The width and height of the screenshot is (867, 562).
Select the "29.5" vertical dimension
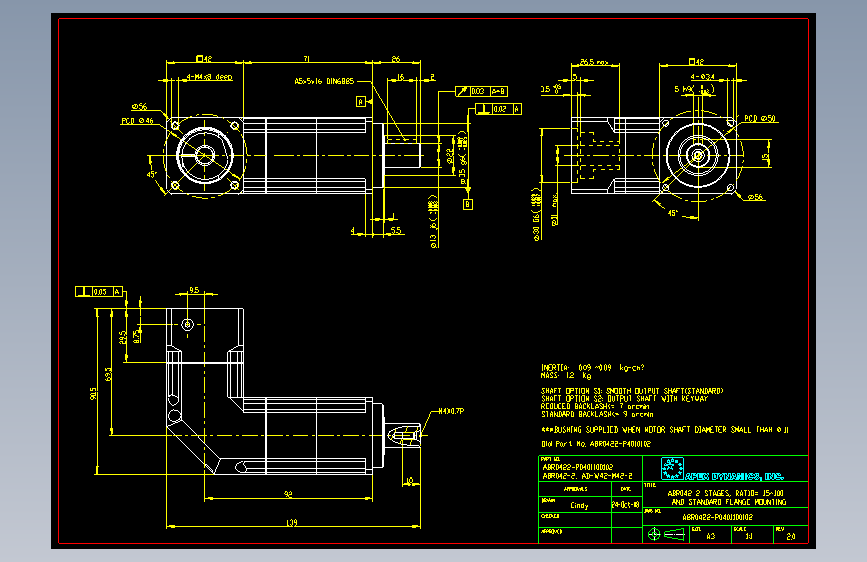[123, 337]
